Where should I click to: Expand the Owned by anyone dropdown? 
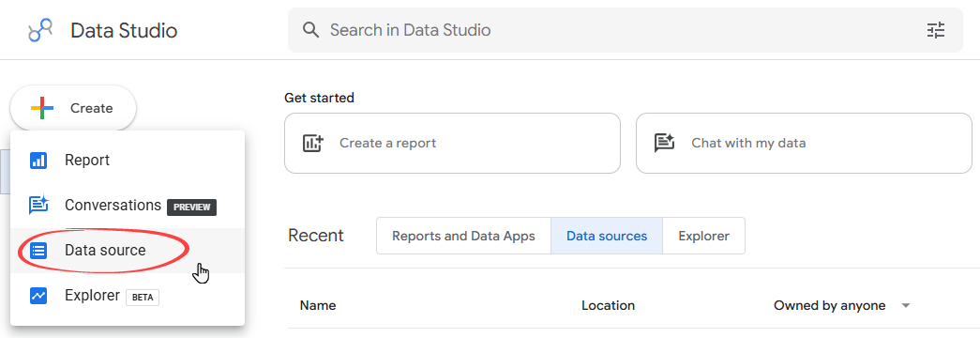pyautogui.click(x=842, y=305)
